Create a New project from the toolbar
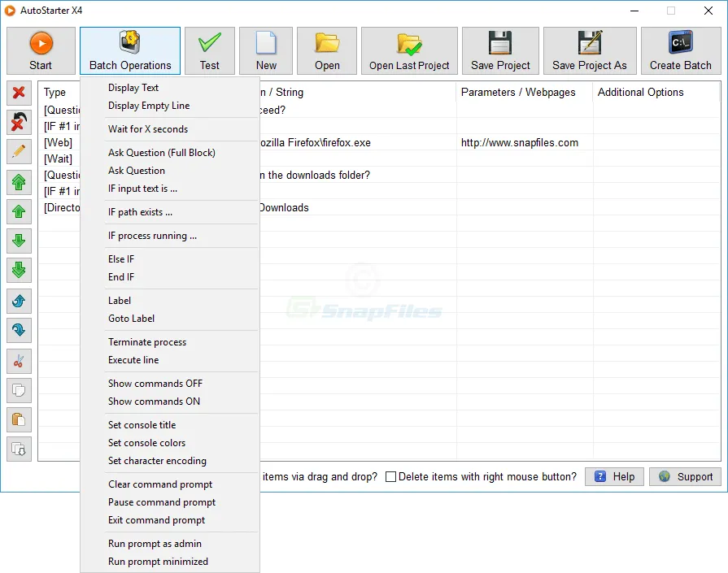The height and width of the screenshot is (573, 728). point(266,50)
